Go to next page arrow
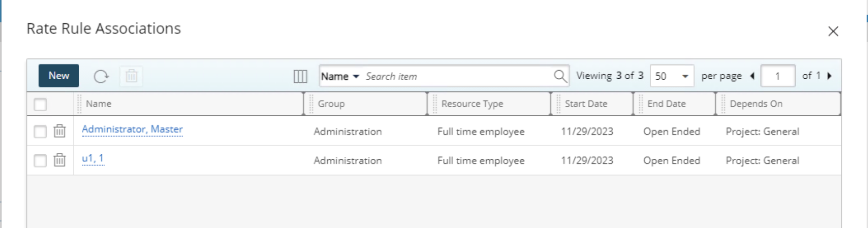The image size is (868, 228). pyautogui.click(x=829, y=76)
